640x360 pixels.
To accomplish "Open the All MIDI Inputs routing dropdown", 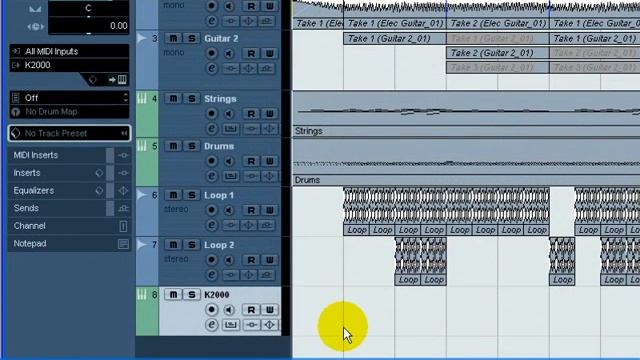I will point(69,51).
